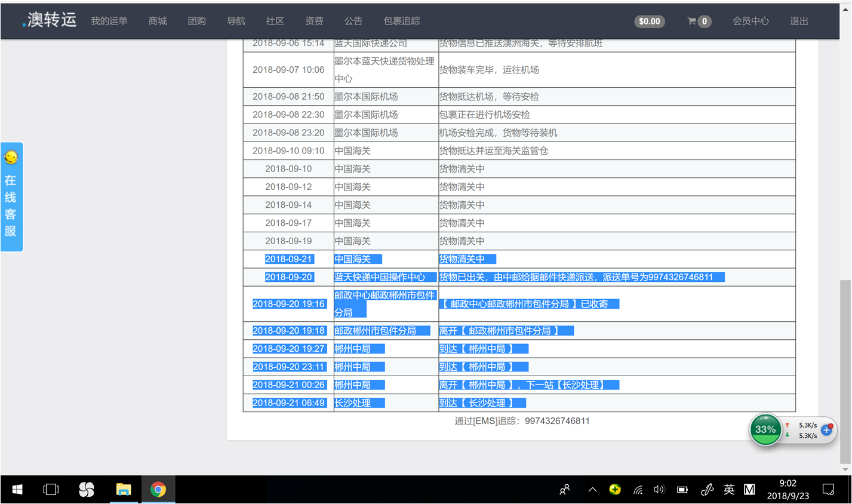
Task: Click the 退出 logout link
Action: point(799,21)
